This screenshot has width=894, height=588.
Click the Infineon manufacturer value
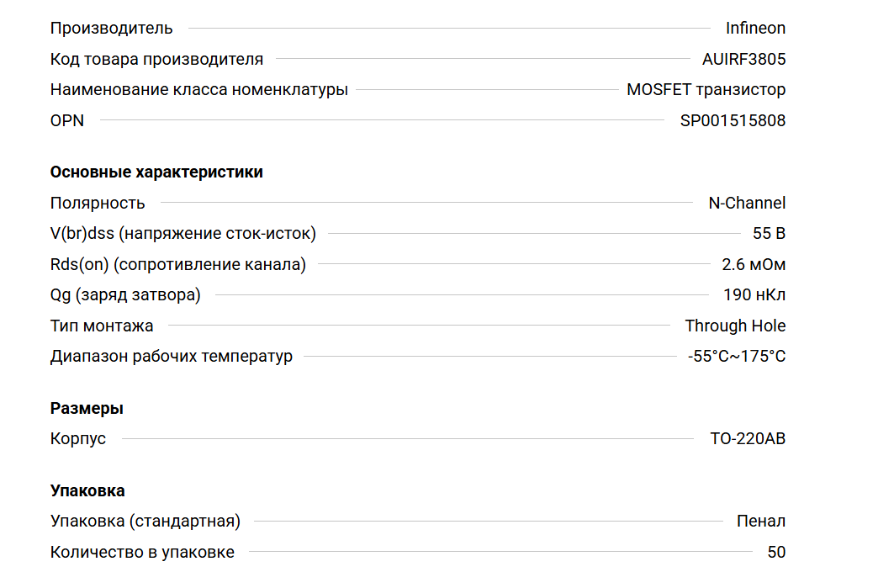click(755, 28)
